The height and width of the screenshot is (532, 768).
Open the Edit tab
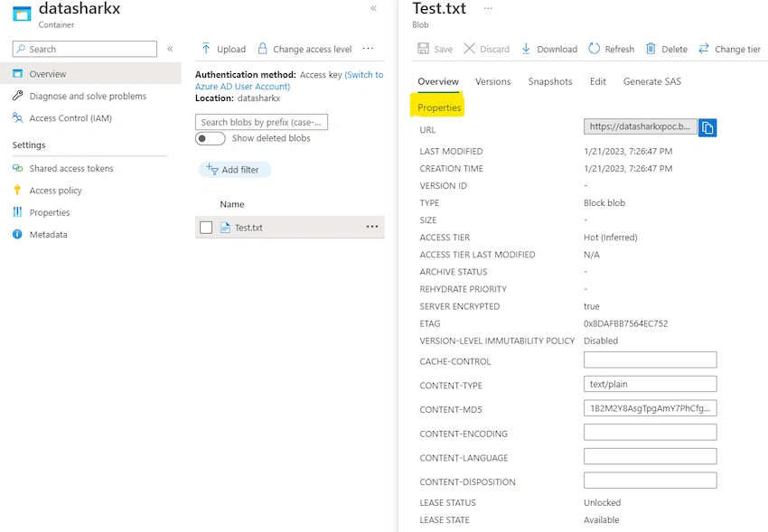coord(597,81)
